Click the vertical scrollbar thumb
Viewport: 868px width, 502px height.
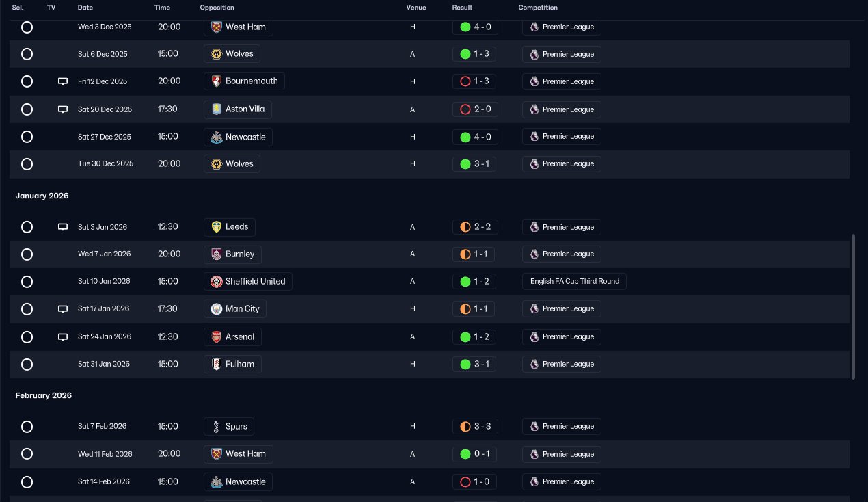click(x=853, y=306)
